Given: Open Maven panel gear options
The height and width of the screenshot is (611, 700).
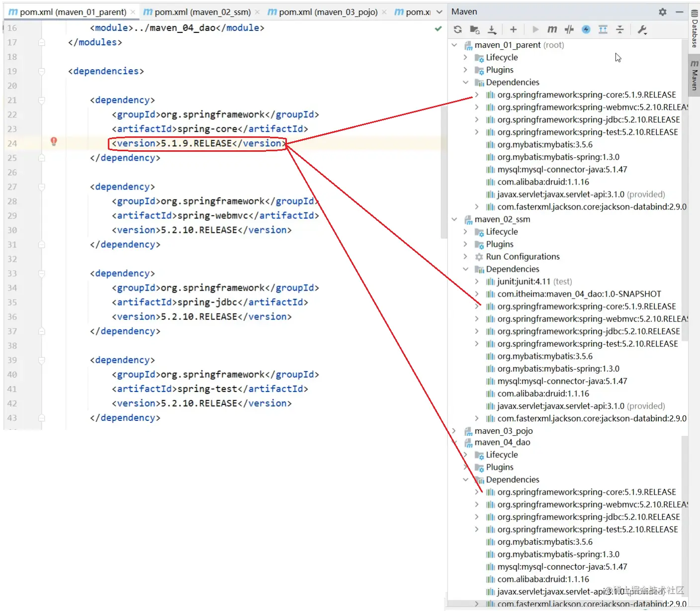Looking at the screenshot, I should pos(663,11).
